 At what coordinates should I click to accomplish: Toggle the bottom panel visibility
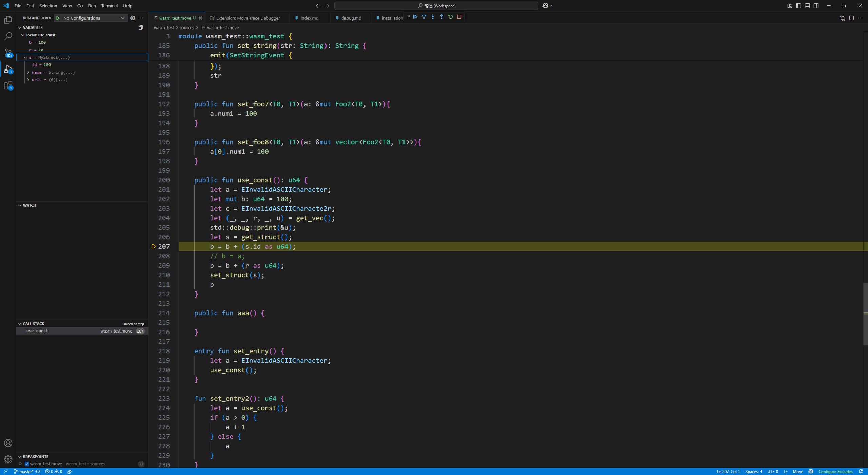tap(807, 6)
